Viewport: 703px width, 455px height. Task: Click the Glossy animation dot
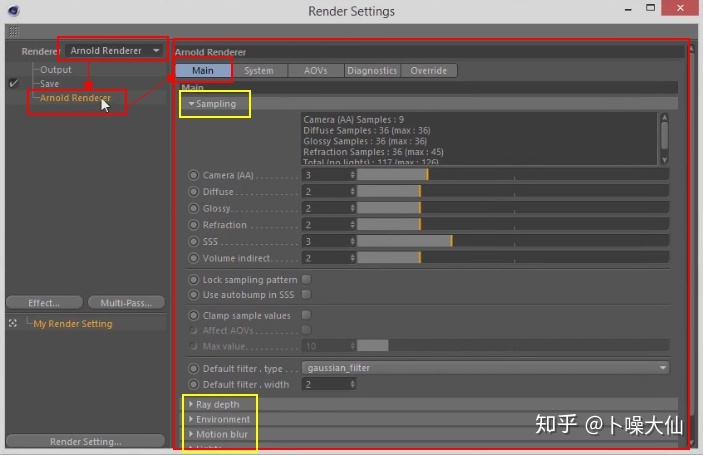point(193,208)
